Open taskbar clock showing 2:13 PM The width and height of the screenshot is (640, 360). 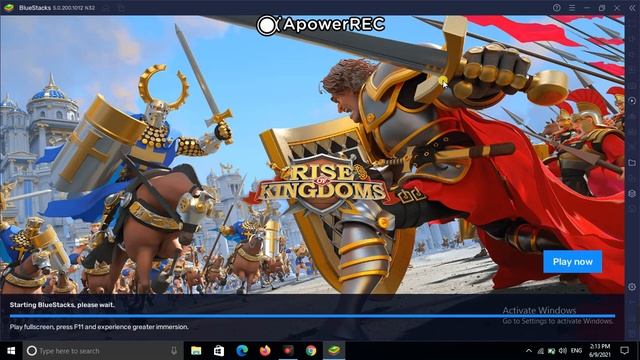click(x=600, y=351)
